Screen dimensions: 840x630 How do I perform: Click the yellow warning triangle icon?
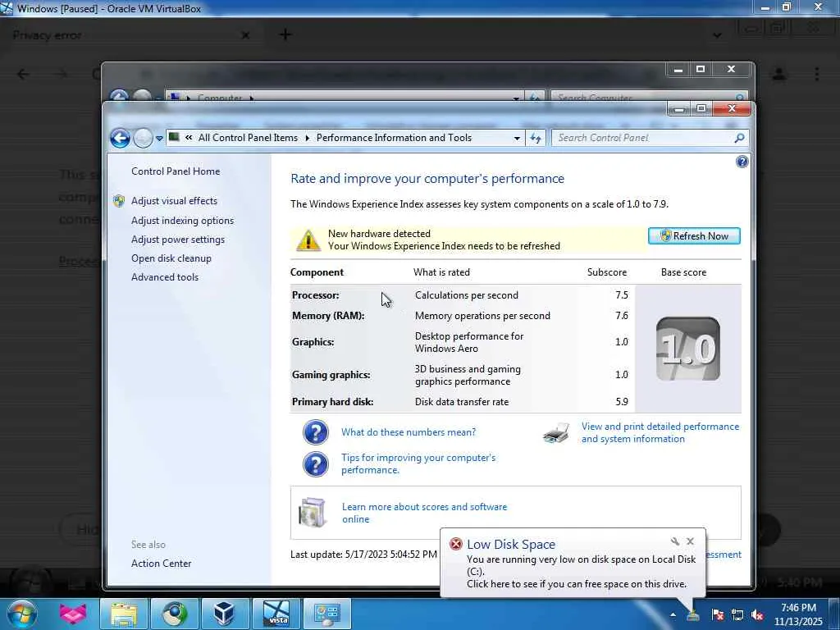coord(308,240)
